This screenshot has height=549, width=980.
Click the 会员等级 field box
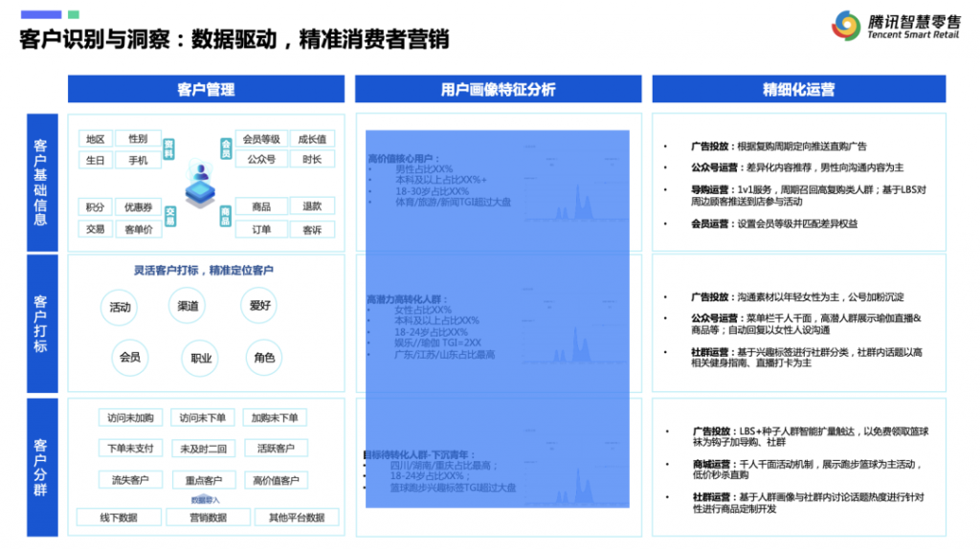point(261,139)
